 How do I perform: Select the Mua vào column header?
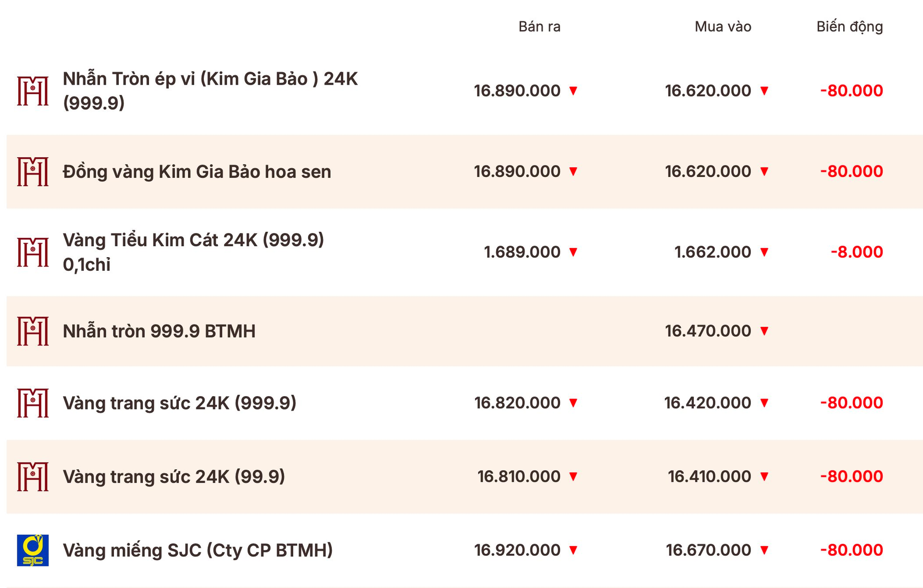pos(723,26)
